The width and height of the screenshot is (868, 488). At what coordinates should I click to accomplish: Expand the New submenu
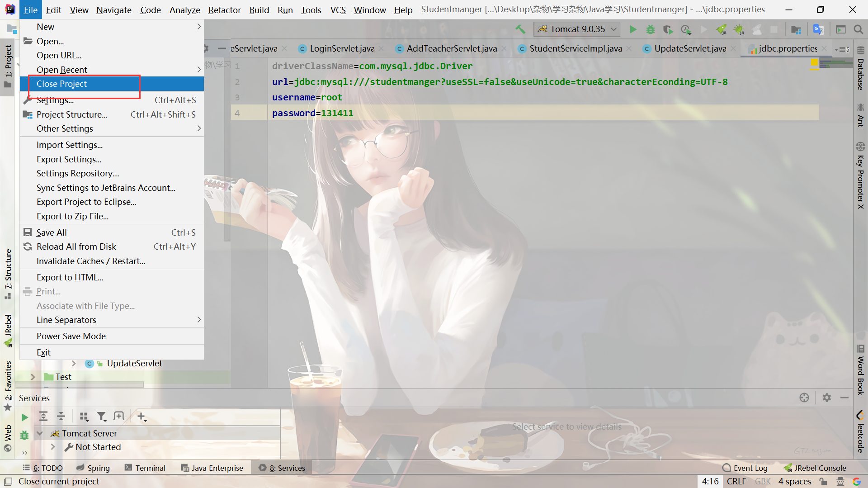click(x=112, y=27)
